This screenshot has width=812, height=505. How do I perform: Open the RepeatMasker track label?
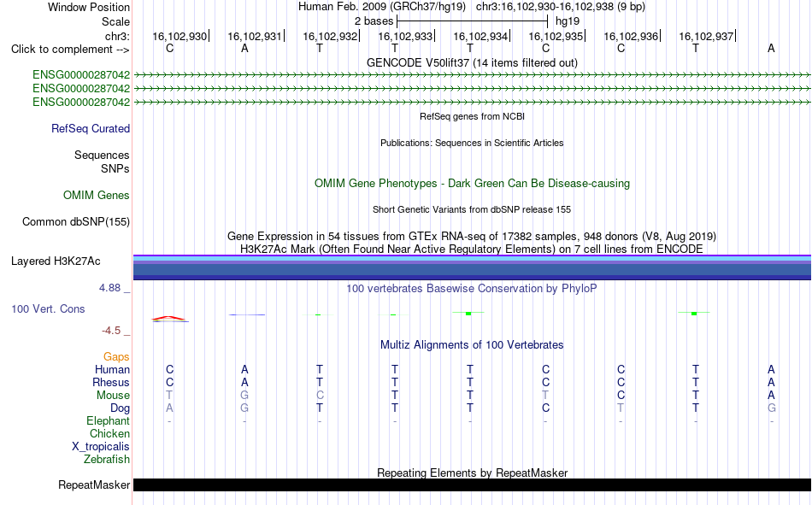click(94, 484)
